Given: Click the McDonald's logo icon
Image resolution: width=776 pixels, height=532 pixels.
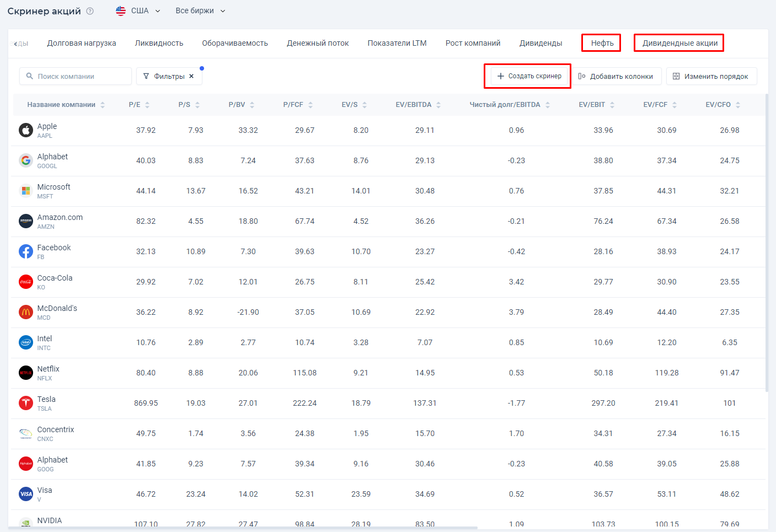Looking at the screenshot, I should pos(26,312).
